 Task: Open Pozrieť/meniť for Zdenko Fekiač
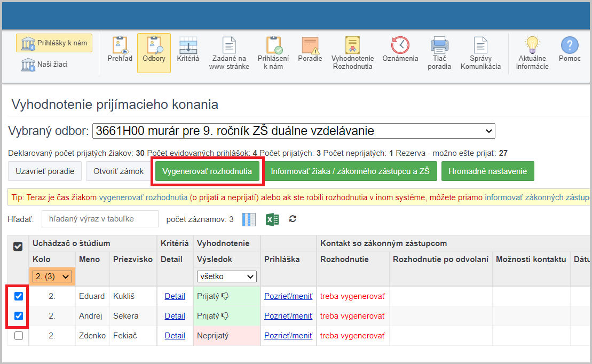click(288, 336)
